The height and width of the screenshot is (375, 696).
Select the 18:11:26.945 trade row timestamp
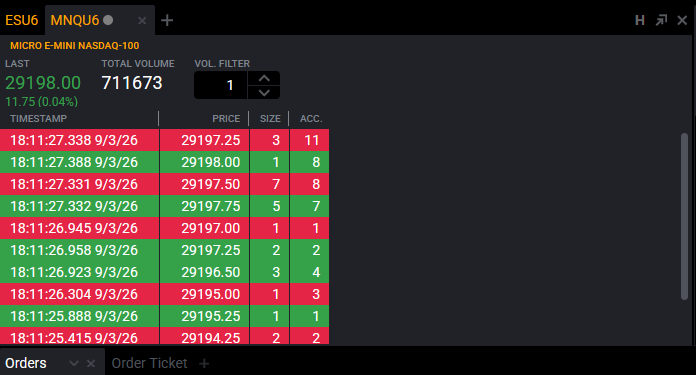pyautogui.click(x=74, y=228)
